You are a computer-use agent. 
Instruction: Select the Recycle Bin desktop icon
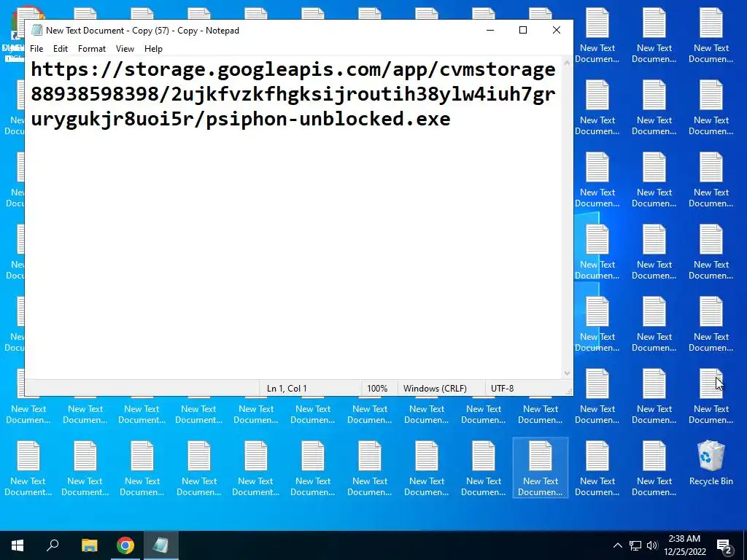pos(711,463)
